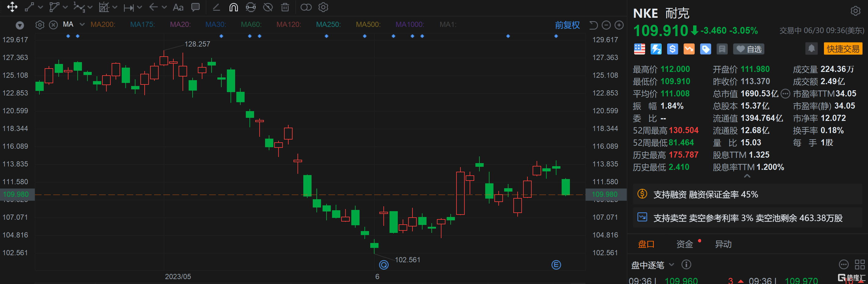Toggle the magnet snap mode
Image resolution: width=868 pixels, height=284 pixels.
[234, 7]
